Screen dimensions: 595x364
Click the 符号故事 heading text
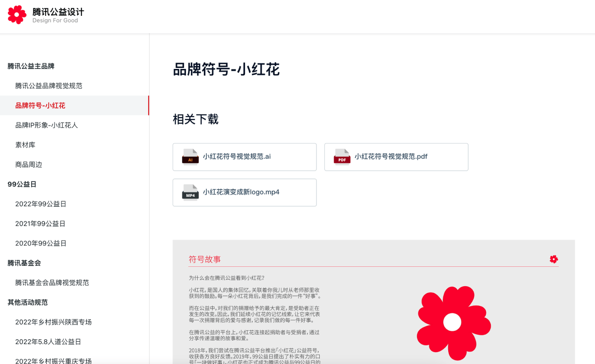[205, 259]
